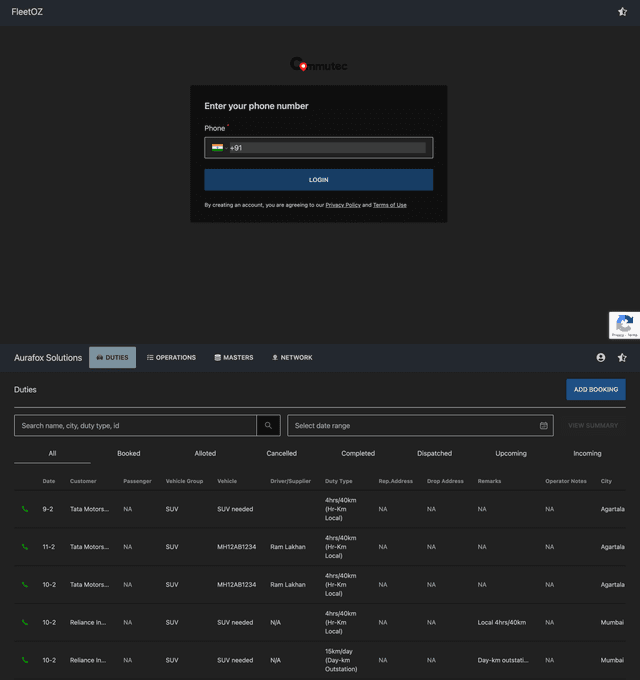Viewport: 640px width, 680px height.
Task: Open the Operations menu
Action: [171, 357]
